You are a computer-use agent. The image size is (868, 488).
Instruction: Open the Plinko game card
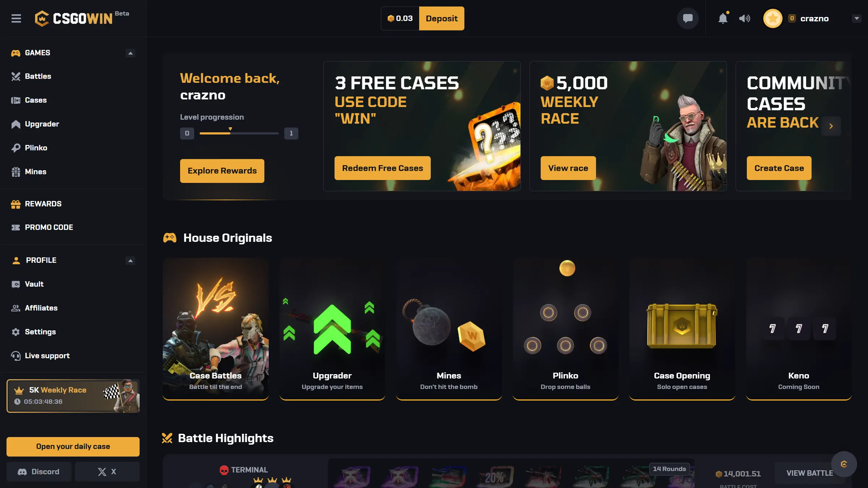point(565,329)
